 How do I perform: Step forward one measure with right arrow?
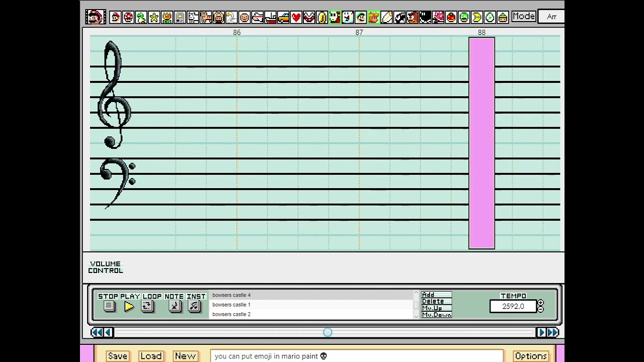click(541, 332)
